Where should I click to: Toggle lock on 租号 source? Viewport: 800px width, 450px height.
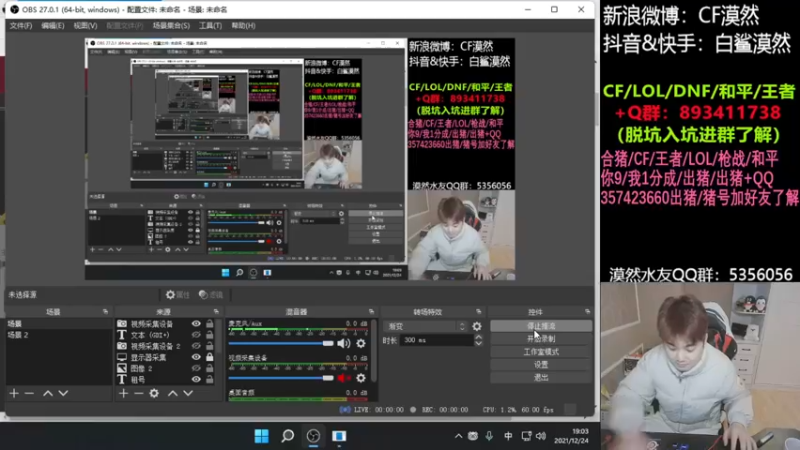tap(210, 380)
